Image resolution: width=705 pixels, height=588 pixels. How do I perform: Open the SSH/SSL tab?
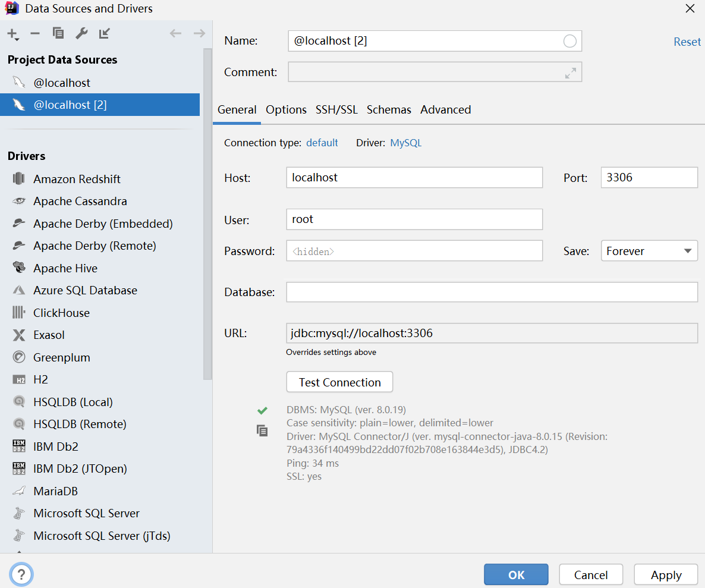pos(336,109)
